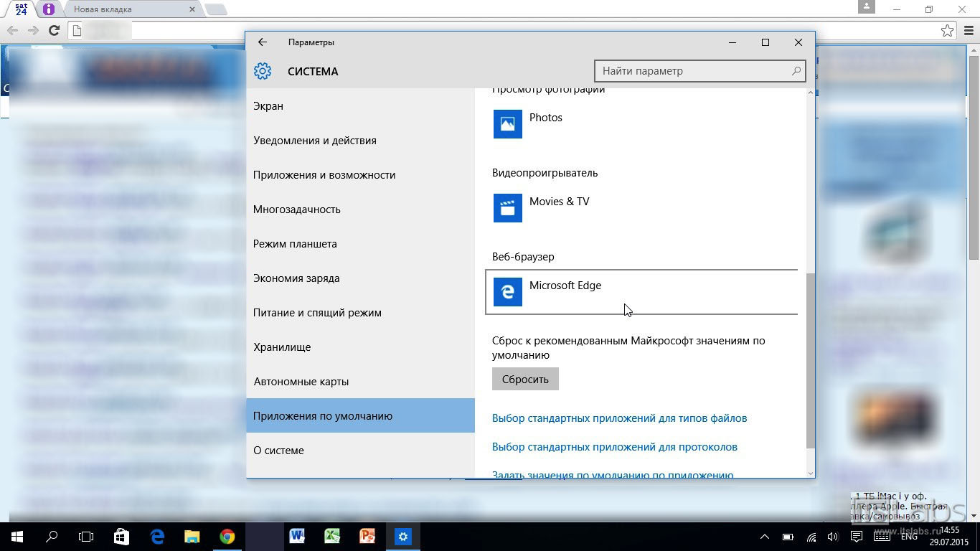
Task: Open the "Экономия заряда" section
Action: click(x=360, y=278)
